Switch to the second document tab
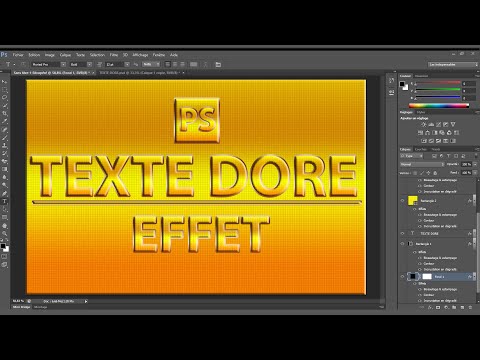The height and width of the screenshot is (360, 480). coord(139,72)
